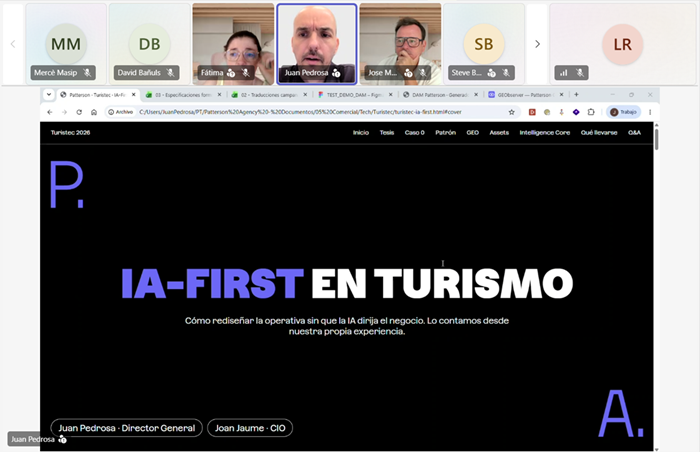
Task: Click muted mic icon on Jose M. tile
Action: tap(422, 72)
